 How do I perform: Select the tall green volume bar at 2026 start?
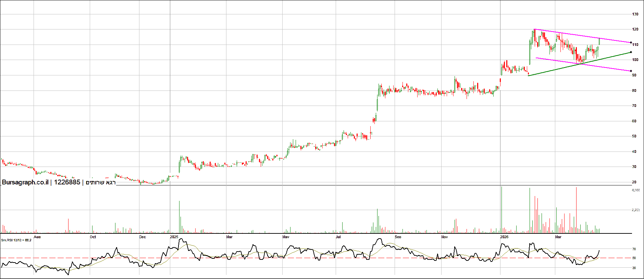(x=501, y=209)
